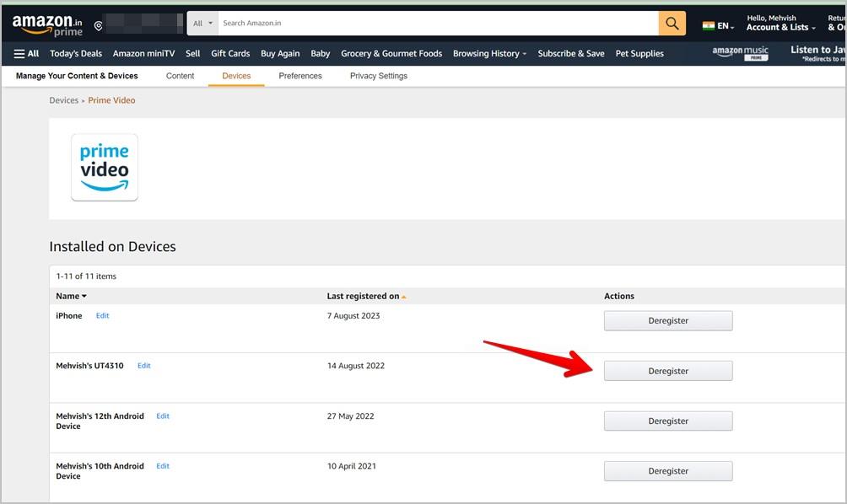Screen dimensions: 847x504
Task: Deregister Mehvish's 10th Android Device
Action: (x=668, y=471)
